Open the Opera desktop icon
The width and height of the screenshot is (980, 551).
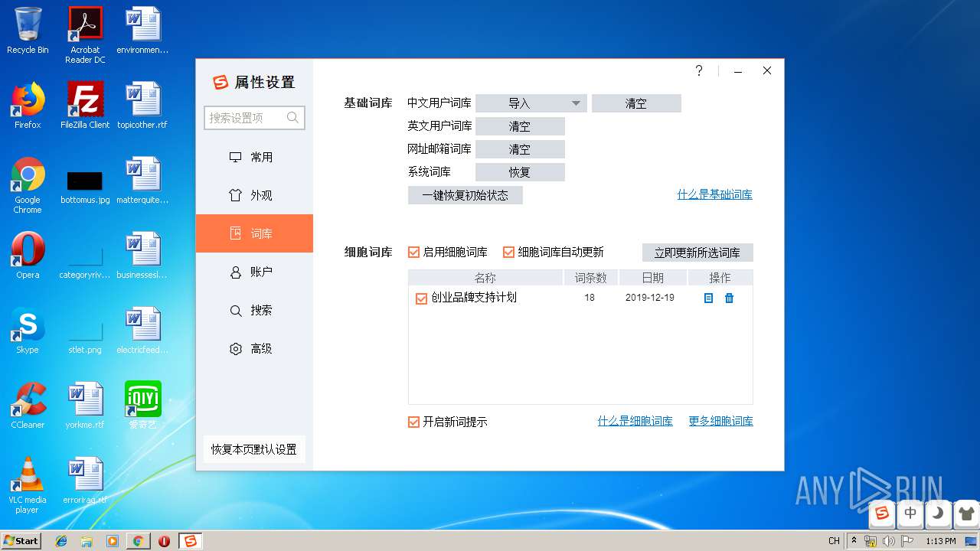28,256
